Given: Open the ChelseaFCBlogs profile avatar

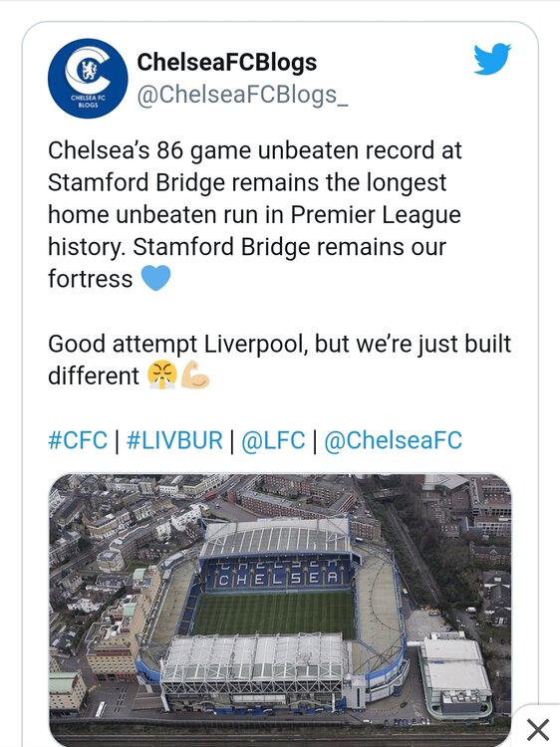Looking at the screenshot, I should [x=88, y=78].
